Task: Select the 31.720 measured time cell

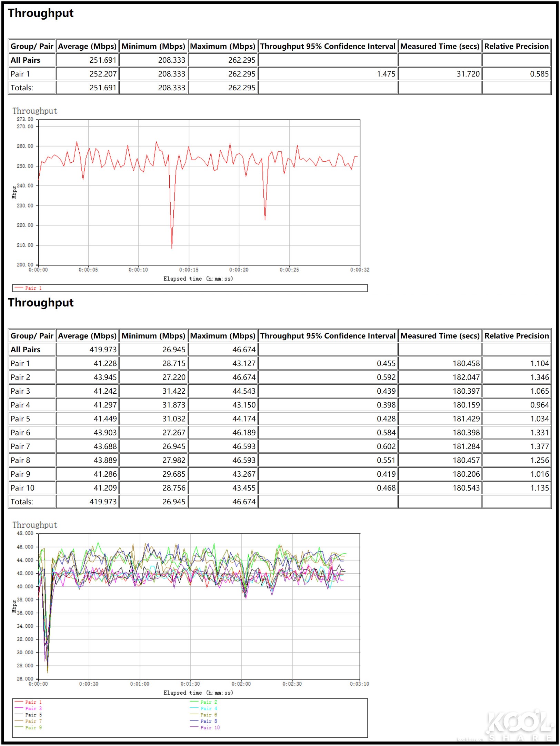Action: point(440,74)
